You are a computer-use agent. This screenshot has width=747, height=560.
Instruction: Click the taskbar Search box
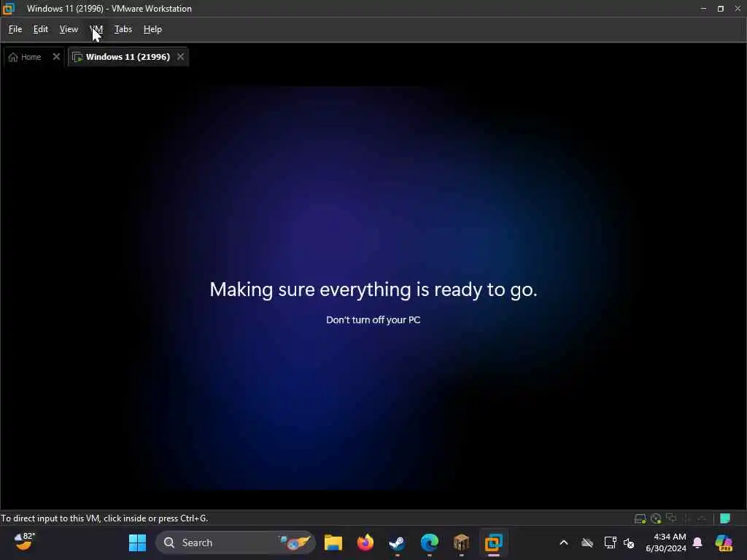[x=236, y=542]
